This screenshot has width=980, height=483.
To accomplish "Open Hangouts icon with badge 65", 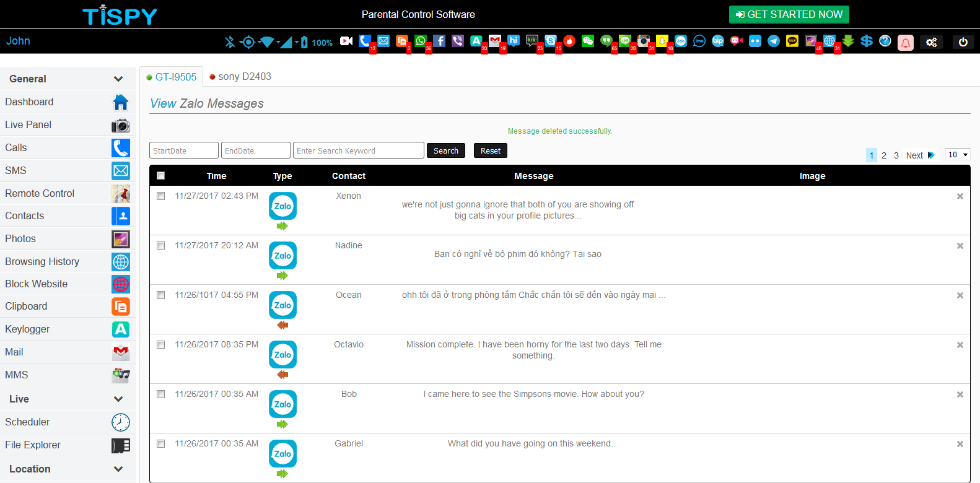I will pyautogui.click(x=606, y=41).
